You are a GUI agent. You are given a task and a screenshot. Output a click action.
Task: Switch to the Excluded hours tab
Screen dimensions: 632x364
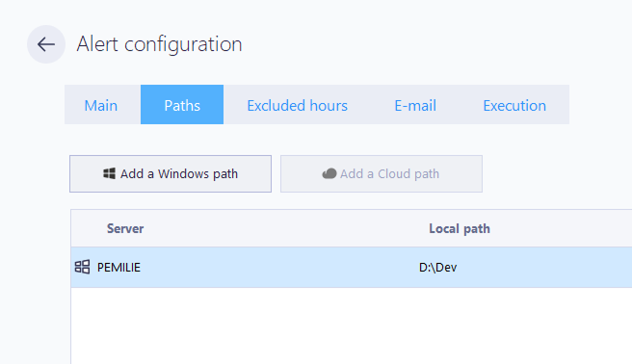pyautogui.click(x=297, y=105)
